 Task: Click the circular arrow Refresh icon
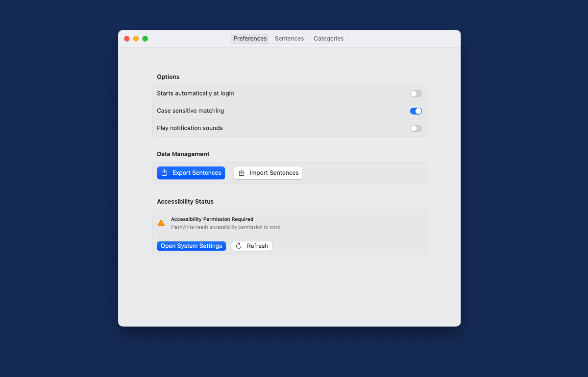pyautogui.click(x=239, y=246)
